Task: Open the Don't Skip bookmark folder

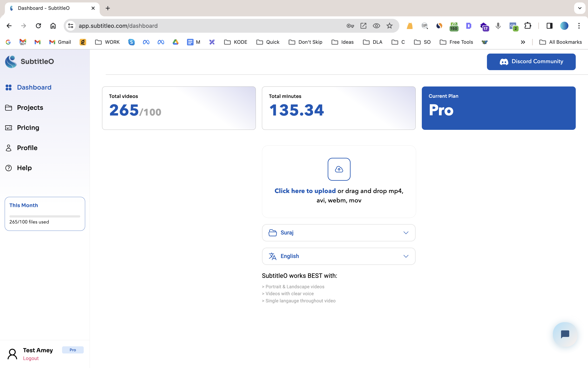Action: tap(305, 42)
